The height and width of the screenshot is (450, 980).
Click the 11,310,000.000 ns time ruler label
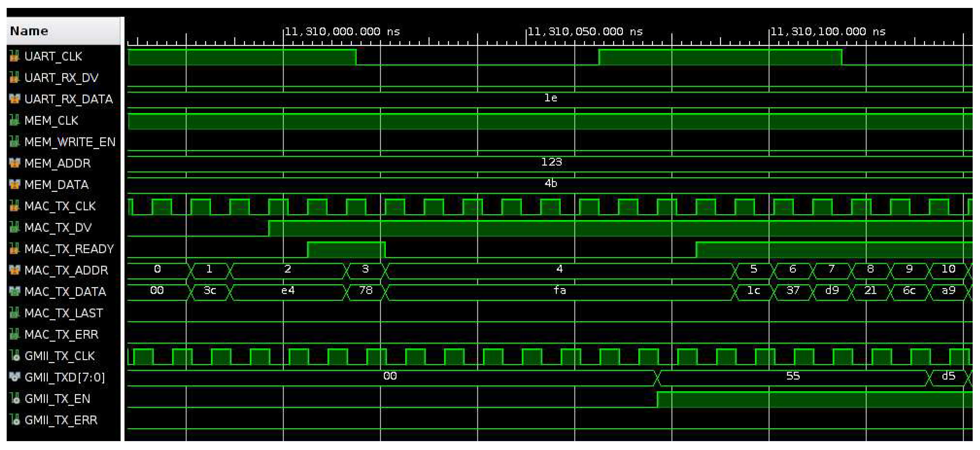342,31
